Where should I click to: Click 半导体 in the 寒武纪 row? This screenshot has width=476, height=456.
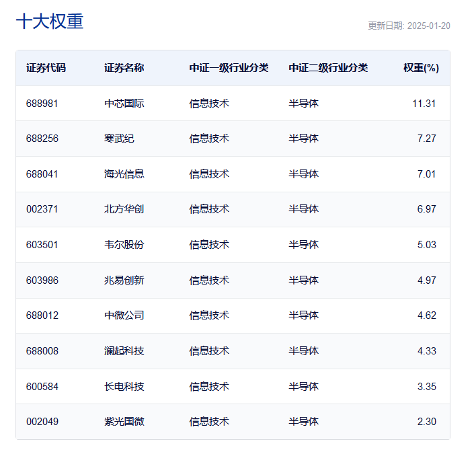point(304,139)
